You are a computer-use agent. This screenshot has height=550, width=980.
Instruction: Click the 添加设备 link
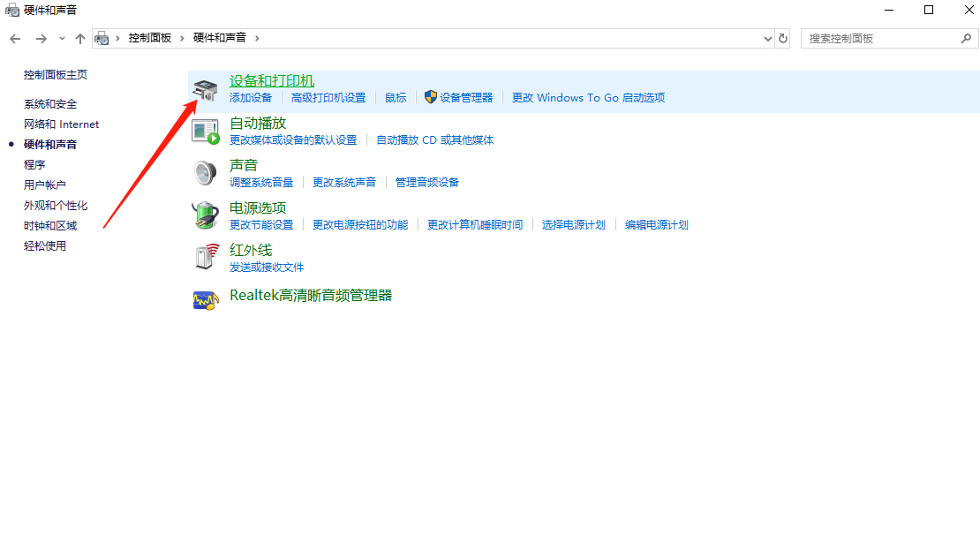point(252,97)
